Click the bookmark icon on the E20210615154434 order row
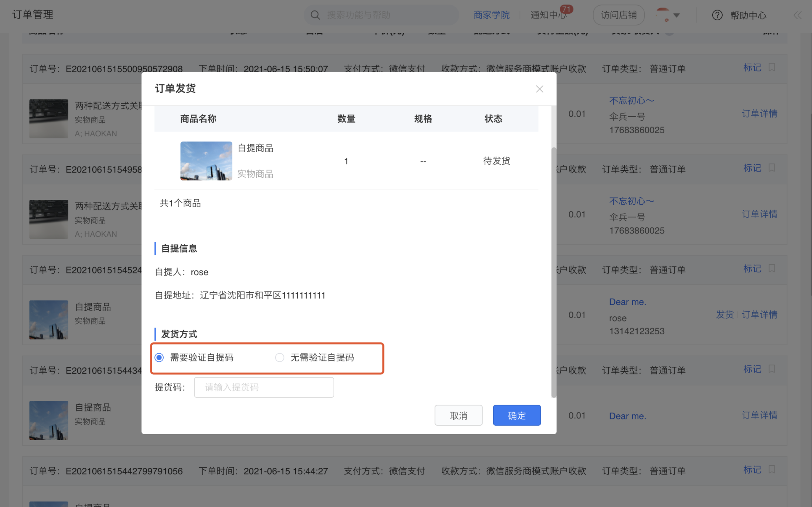This screenshot has height=507, width=812. click(771, 369)
